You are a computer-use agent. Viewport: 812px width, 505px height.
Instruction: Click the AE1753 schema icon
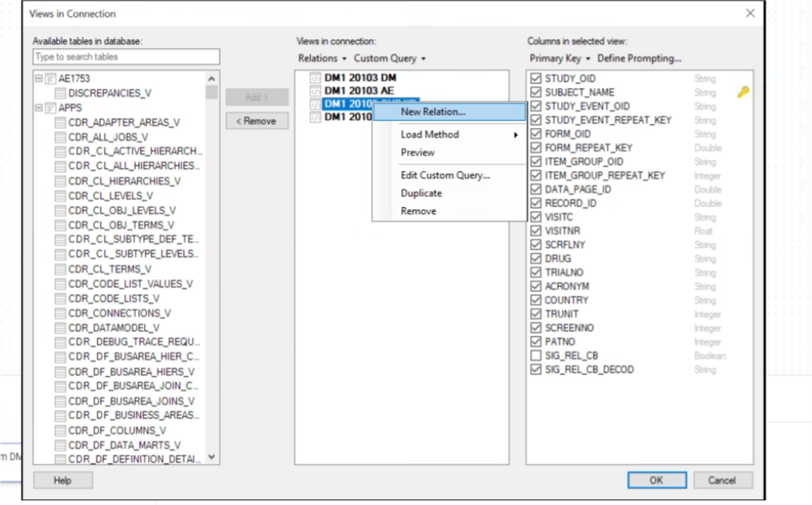(x=50, y=79)
